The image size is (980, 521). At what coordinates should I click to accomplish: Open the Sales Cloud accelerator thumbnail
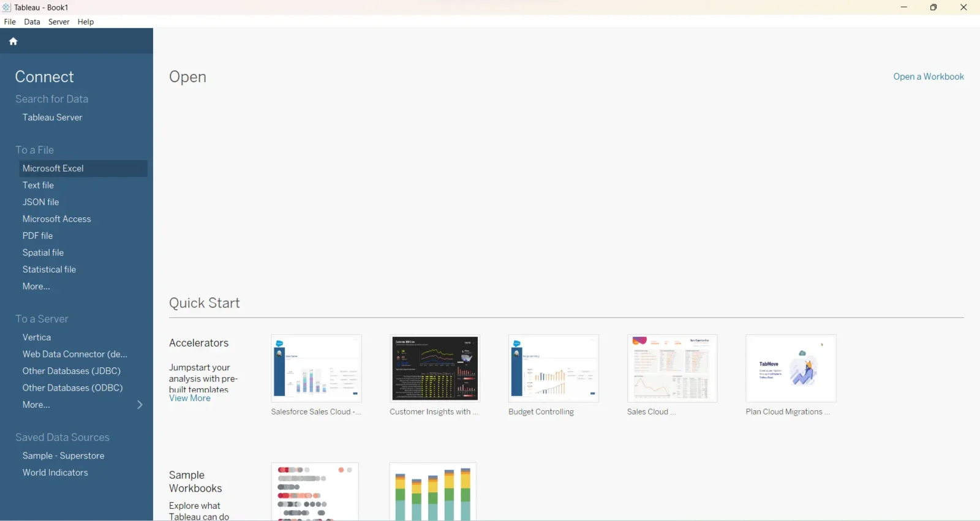click(x=673, y=368)
